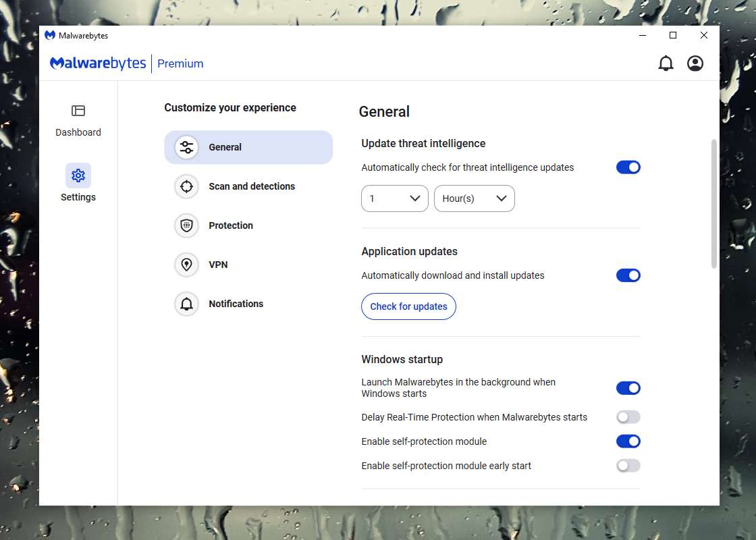Open the Hour(s) unit dropdown

coord(475,198)
